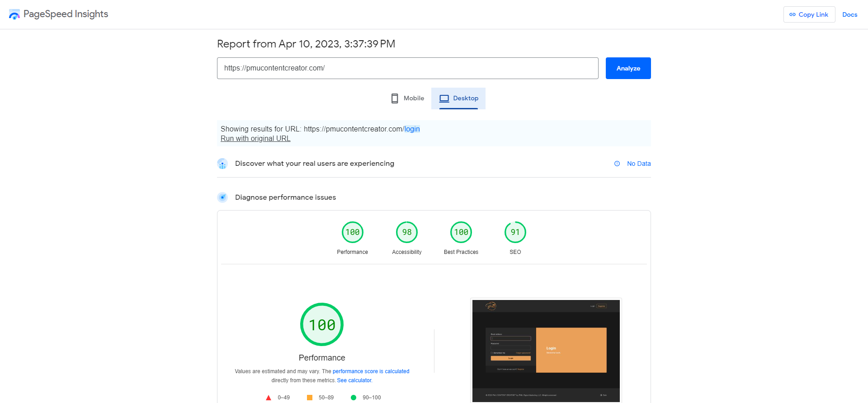
Task: Follow the highlighted login URL link
Action: [412, 129]
